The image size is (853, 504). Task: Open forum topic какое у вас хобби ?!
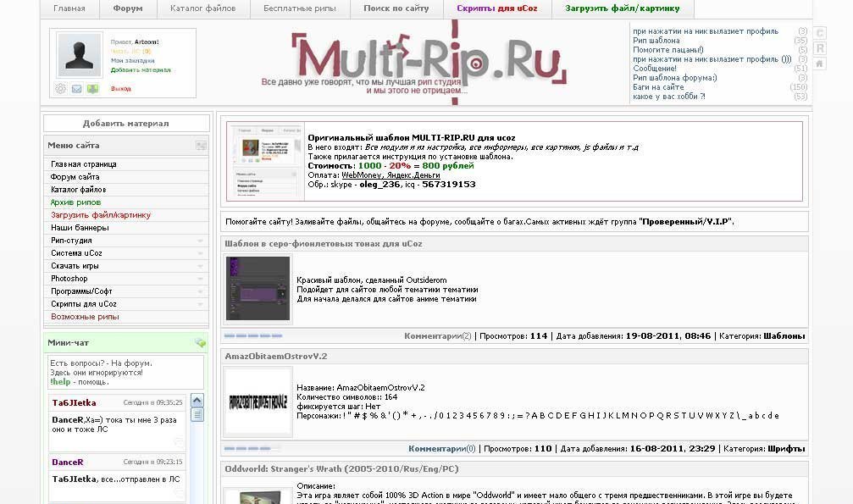pos(669,97)
